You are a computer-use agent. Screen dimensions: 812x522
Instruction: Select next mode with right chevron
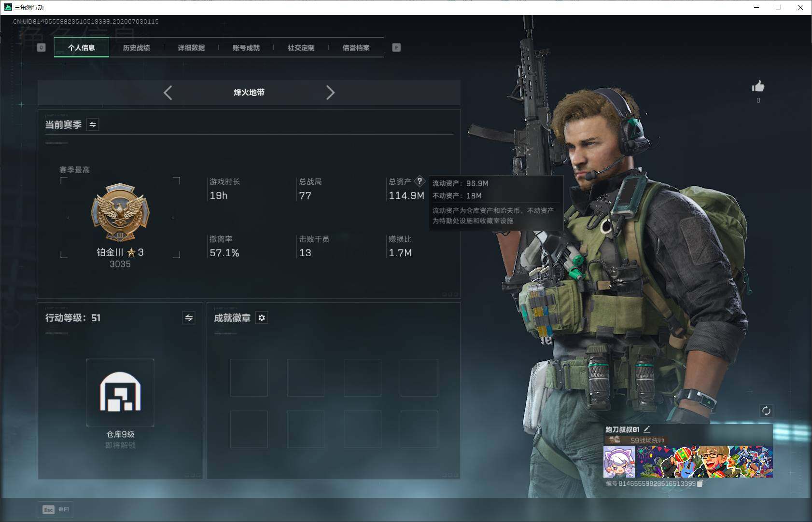click(x=330, y=93)
